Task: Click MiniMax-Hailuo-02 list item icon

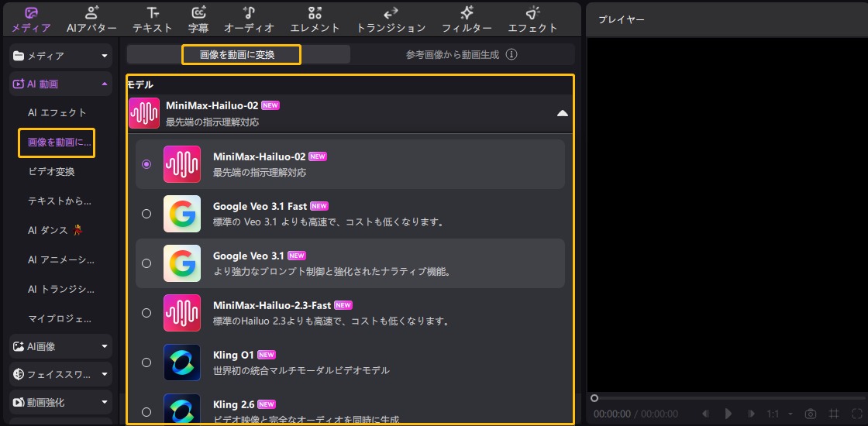Action: [182, 164]
